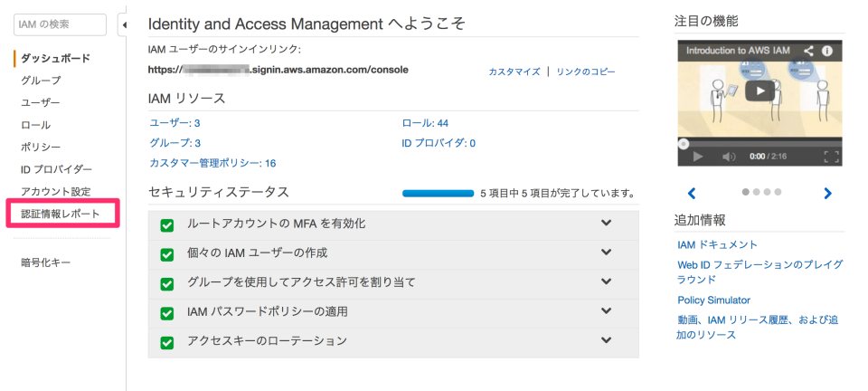This screenshot has height=391, width=868.
Task: Click the リンクのコピー link
Action: click(586, 72)
